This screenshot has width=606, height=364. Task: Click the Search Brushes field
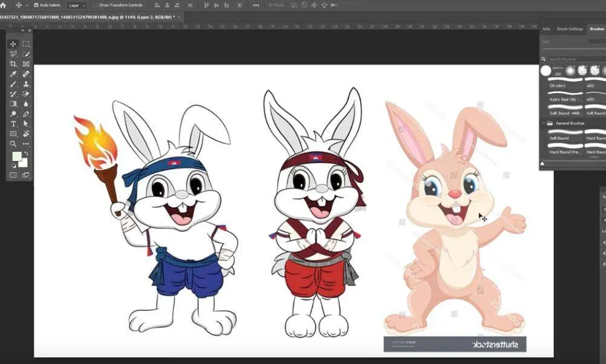[576, 59]
